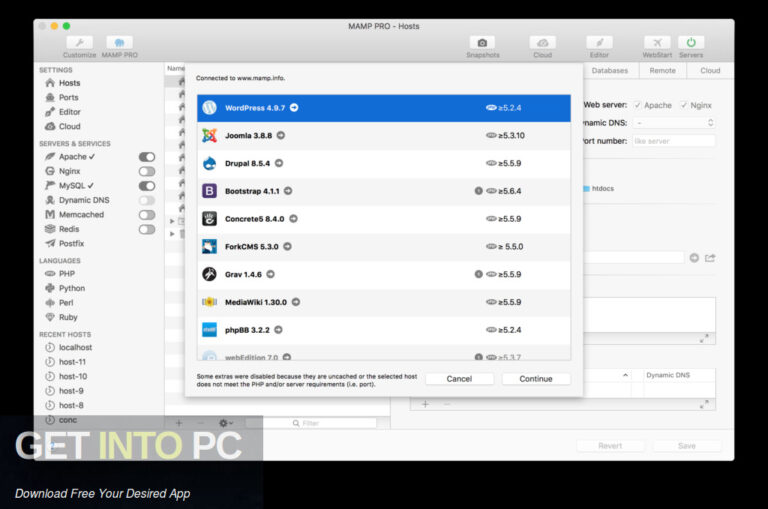Click the Bootstrap B logo icon
Screen dimensions: 768x509
tap(209, 191)
